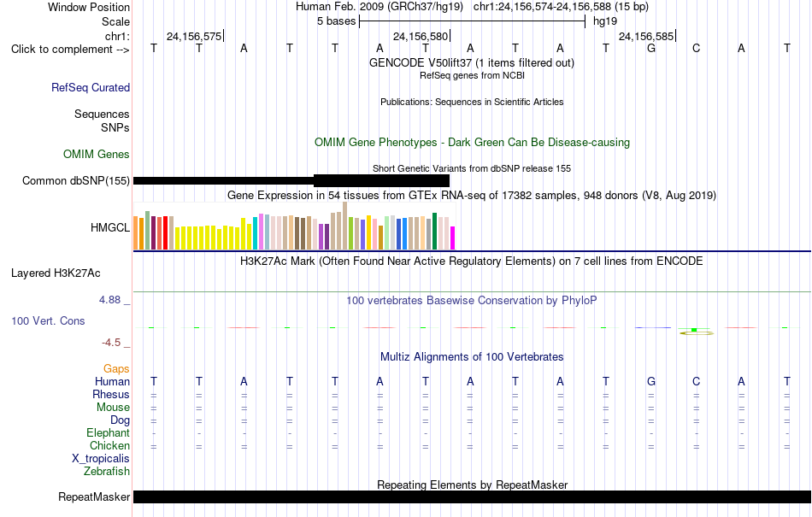
Task: Click the 'Click to complement -->' label
Action: [70, 50]
